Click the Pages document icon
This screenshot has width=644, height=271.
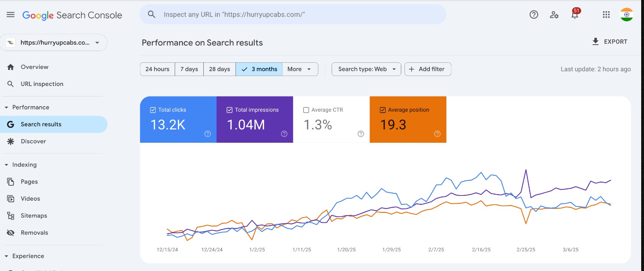(11, 182)
